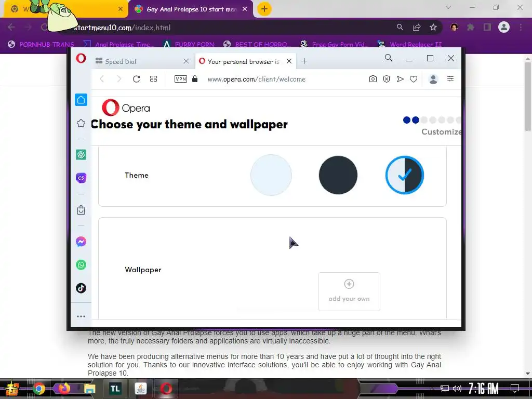This screenshot has height=399, width=532.
Task: Open 'Word Replacer II' bookmark
Action: click(x=409, y=45)
